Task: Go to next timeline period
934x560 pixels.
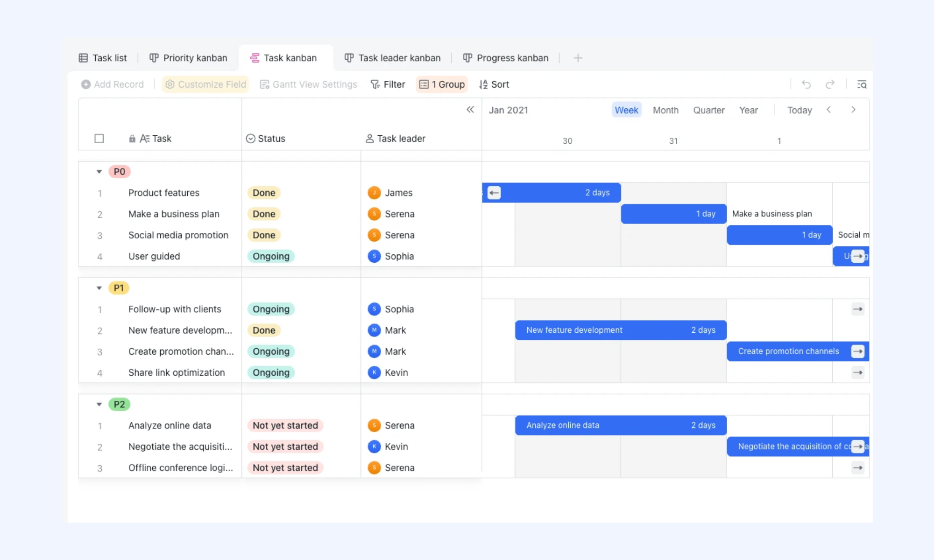Action: click(x=853, y=110)
